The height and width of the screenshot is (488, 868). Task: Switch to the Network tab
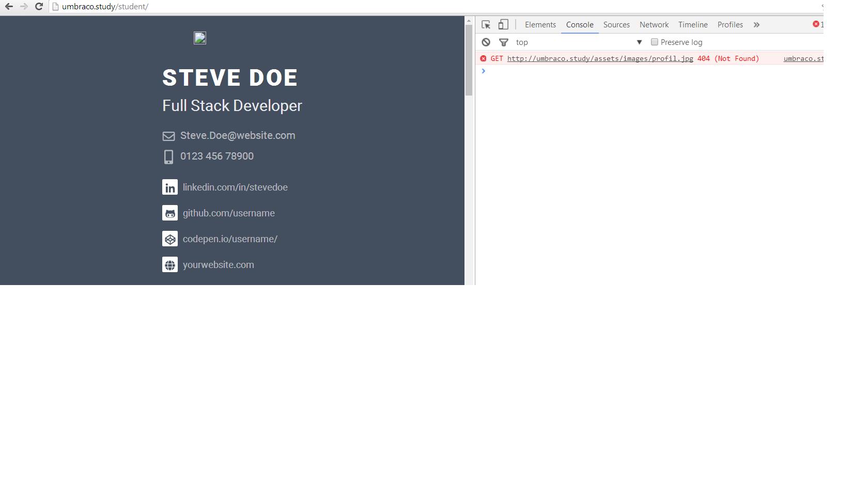pyautogui.click(x=654, y=24)
